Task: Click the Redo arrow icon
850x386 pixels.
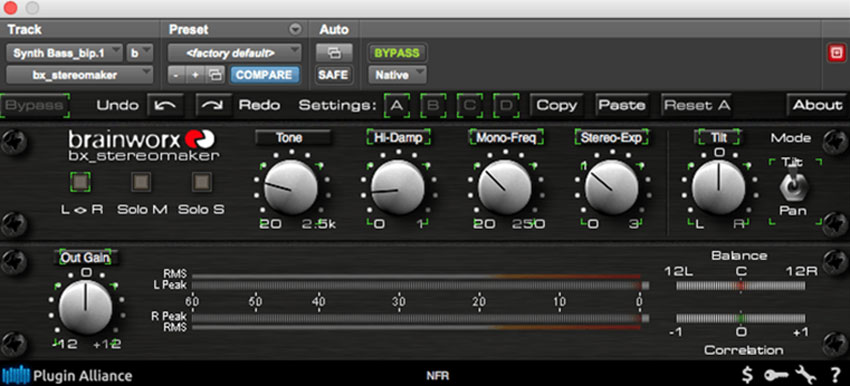Action: click(x=214, y=105)
